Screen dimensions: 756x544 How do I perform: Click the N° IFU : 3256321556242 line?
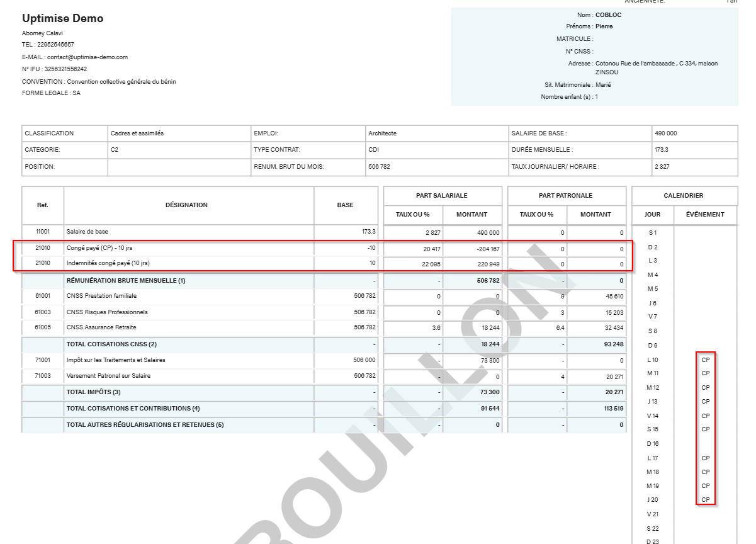click(54, 69)
